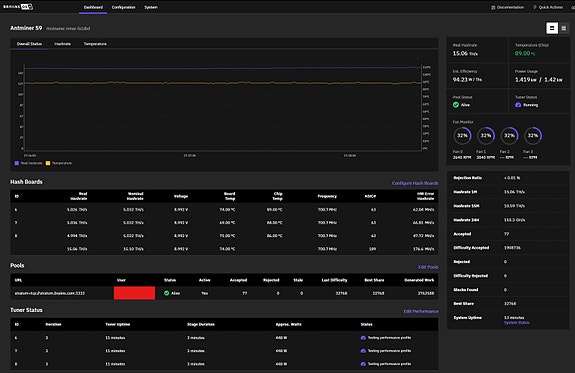Screen dimensions: 575x373
Task: Click the redacted red pool user cell
Action: [134, 293]
